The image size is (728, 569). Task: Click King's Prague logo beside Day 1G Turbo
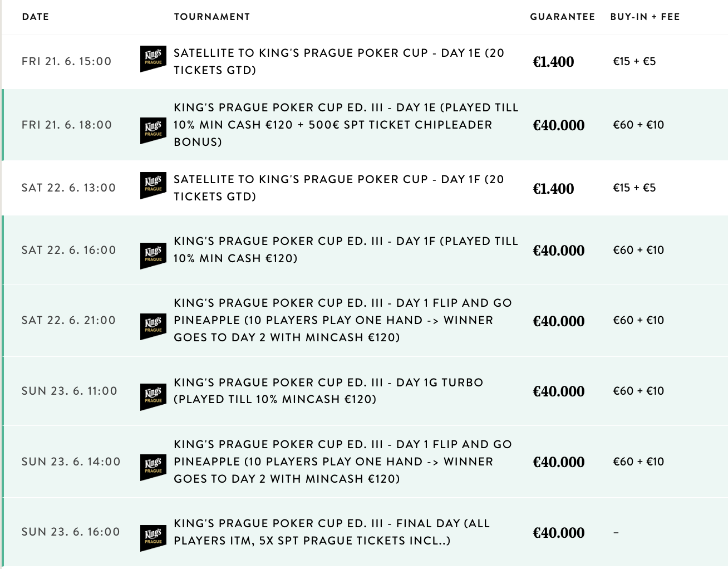(153, 397)
